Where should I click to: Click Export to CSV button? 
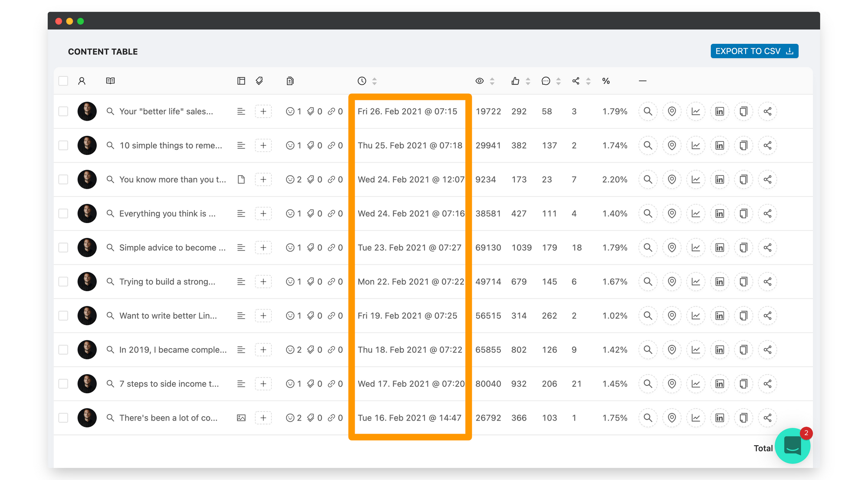(x=754, y=51)
